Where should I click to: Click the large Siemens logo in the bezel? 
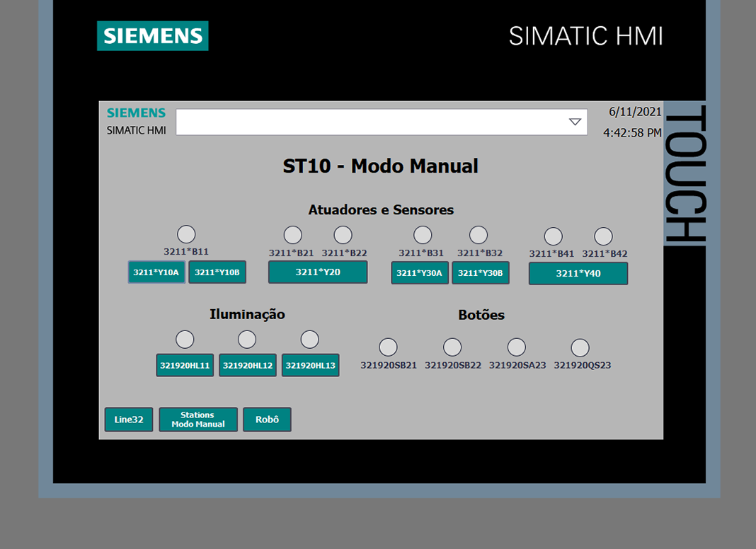click(x=153, y=35)
